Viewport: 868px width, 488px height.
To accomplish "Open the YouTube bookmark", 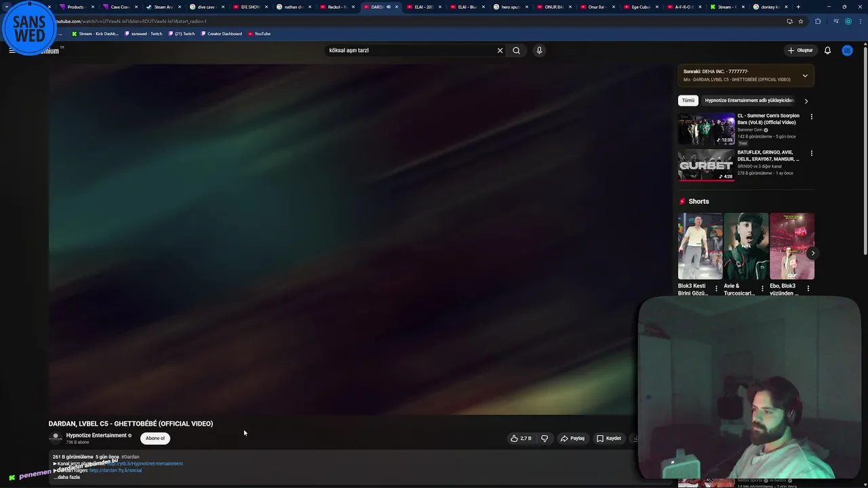I will (259, 33).
